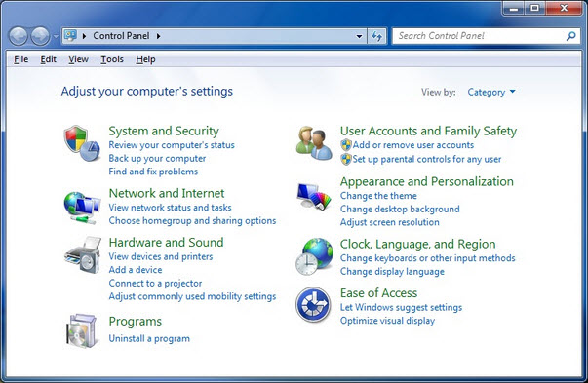Minimize the Control Panel window

point(514,8)
